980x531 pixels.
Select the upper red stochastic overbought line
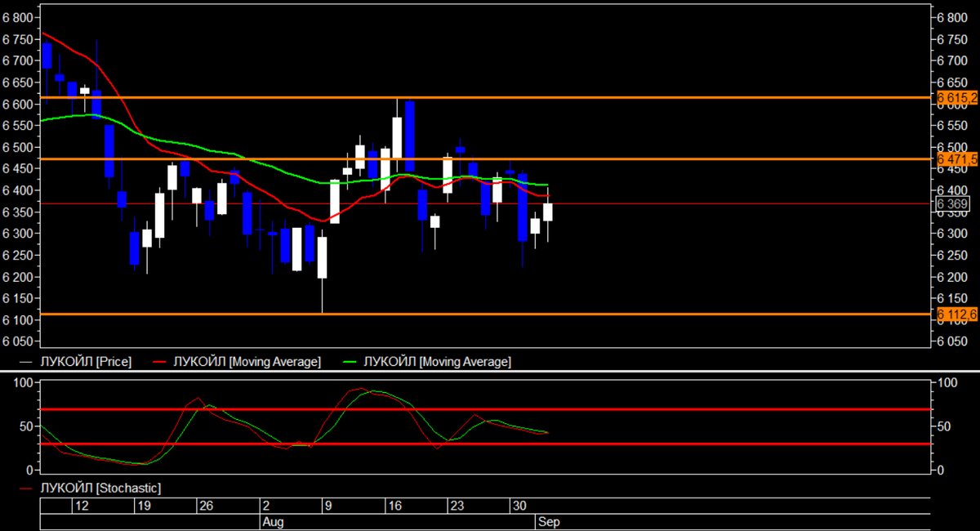pyautogui.click(x=485, y=409)
